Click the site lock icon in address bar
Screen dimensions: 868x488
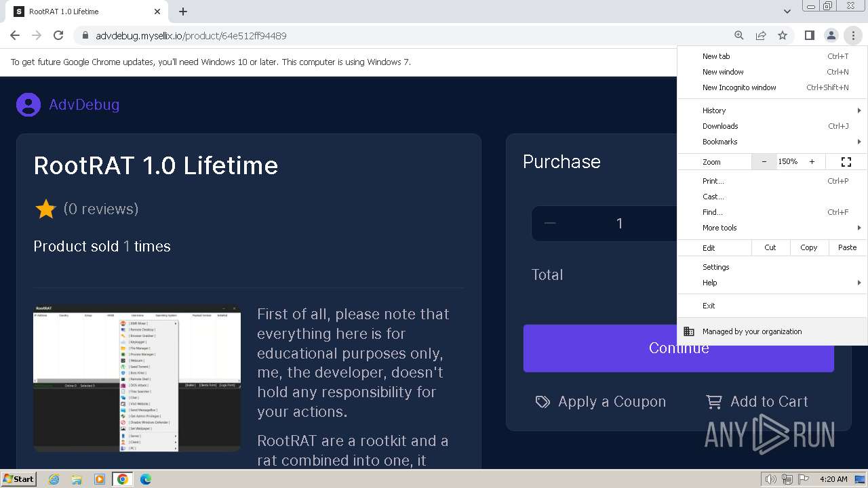(85, 35)
